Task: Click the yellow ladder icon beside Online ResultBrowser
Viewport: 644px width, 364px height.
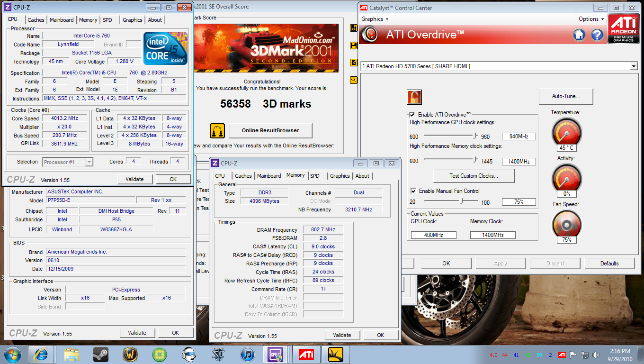Action: click(217, 131)
